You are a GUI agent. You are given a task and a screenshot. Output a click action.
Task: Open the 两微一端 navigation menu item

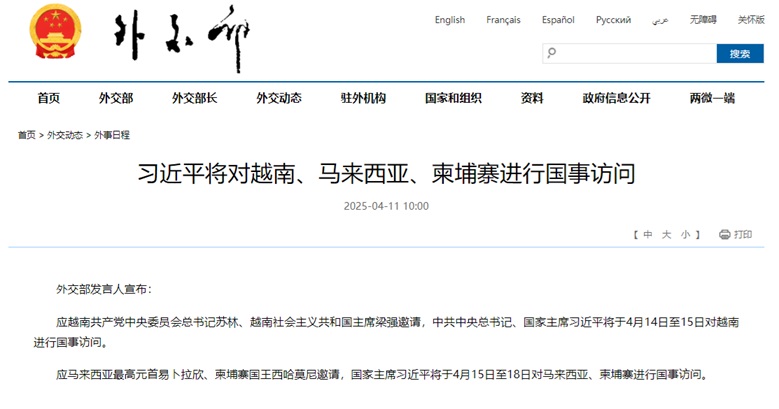coord(712,98)
